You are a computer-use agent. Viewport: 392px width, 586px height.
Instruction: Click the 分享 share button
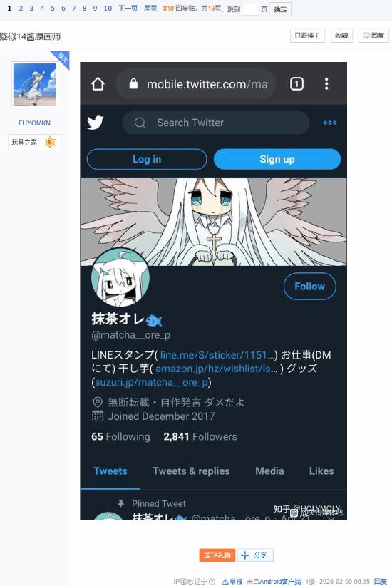(255, 555)
